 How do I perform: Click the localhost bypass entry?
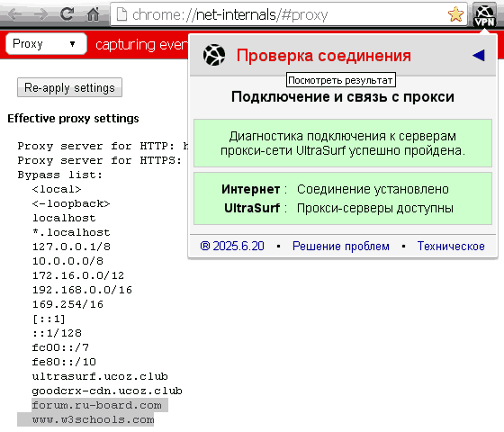coord(64,218)
